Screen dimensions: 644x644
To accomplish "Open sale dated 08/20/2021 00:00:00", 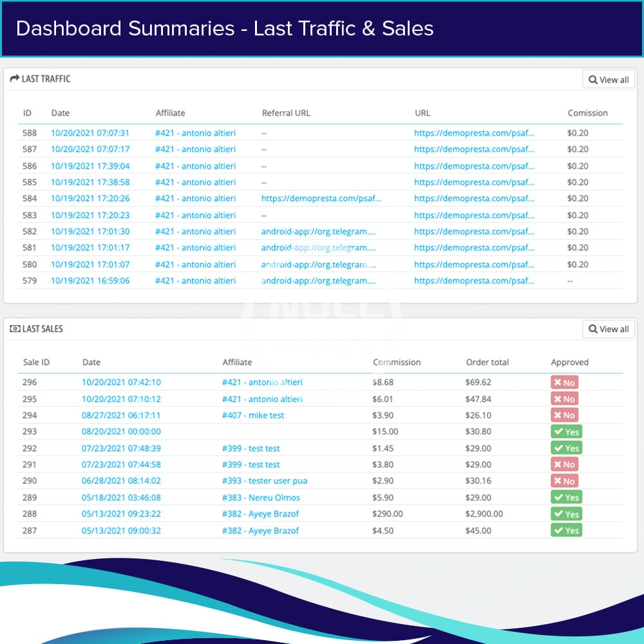I will (x=121, y=431).
